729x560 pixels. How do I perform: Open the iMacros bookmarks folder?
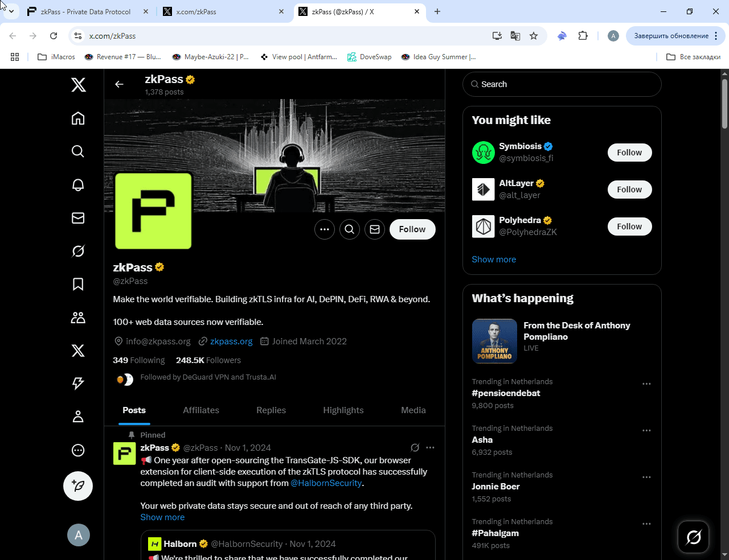[56, 57]
